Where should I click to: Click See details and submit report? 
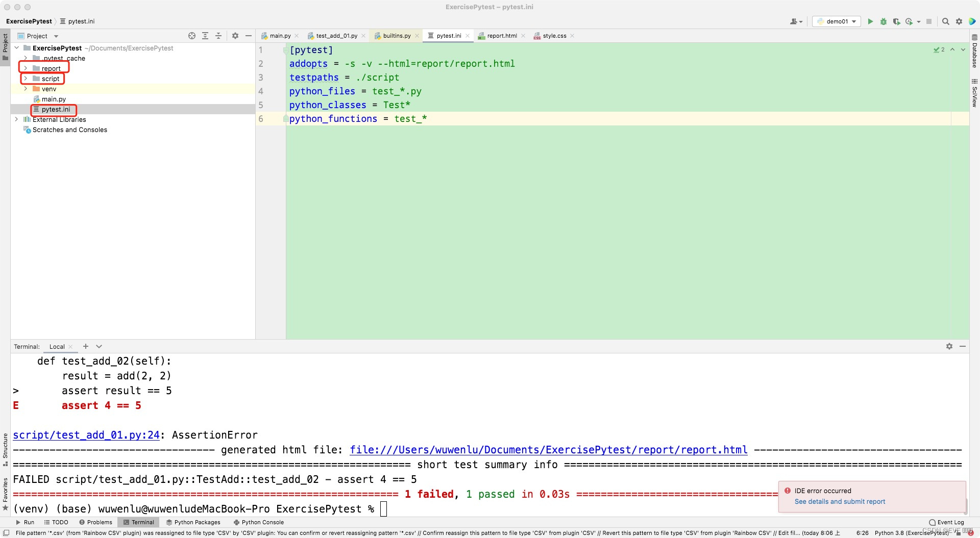[840, 502]
